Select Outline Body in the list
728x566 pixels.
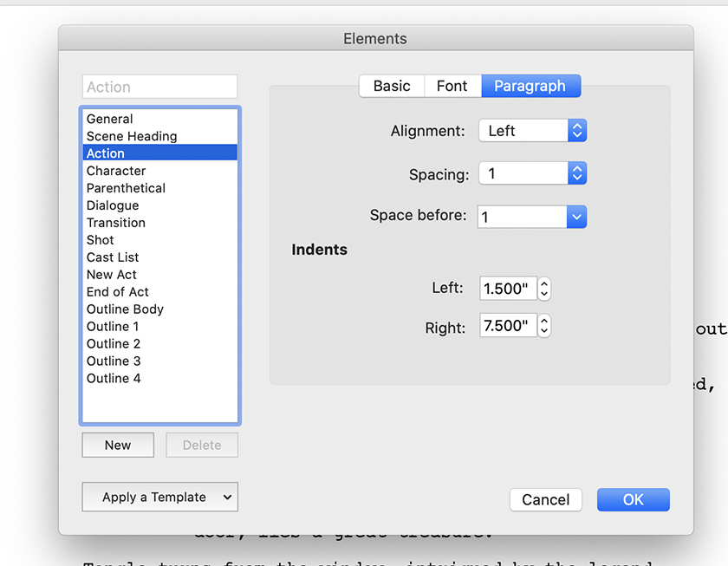click(x=125, y=309)
